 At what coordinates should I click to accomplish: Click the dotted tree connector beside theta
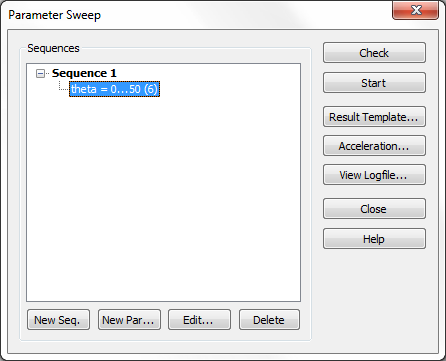point(64,86)
